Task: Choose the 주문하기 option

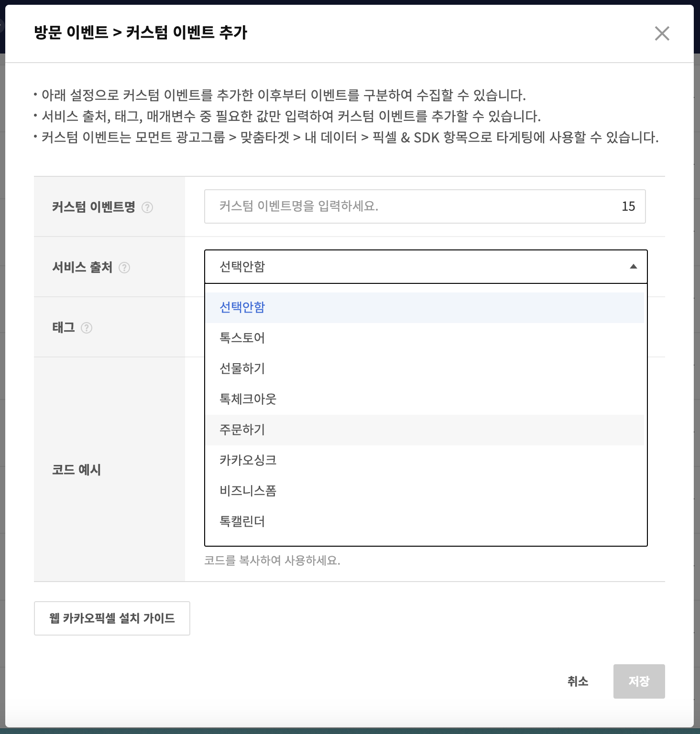Action: (242, 430)
